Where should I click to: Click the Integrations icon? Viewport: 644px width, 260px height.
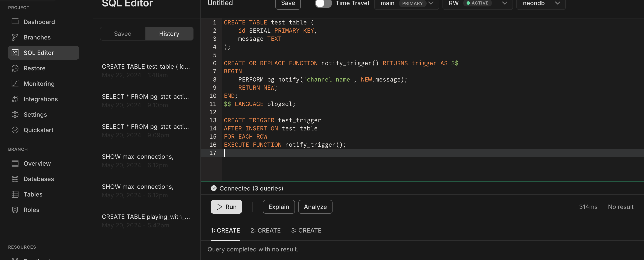(x=15, y=99)
